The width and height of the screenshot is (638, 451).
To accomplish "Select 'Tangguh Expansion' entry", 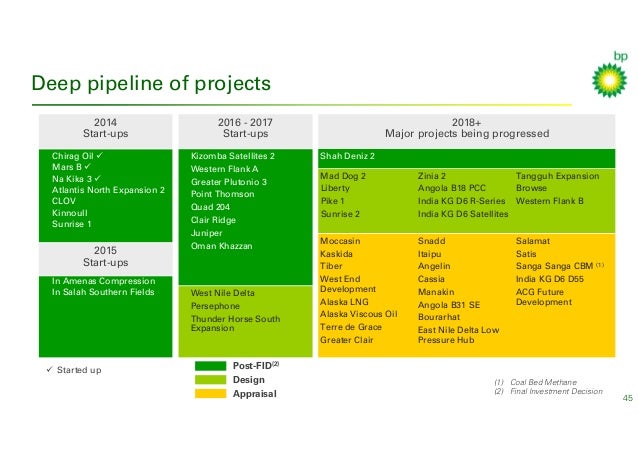I will click(557, 176).
